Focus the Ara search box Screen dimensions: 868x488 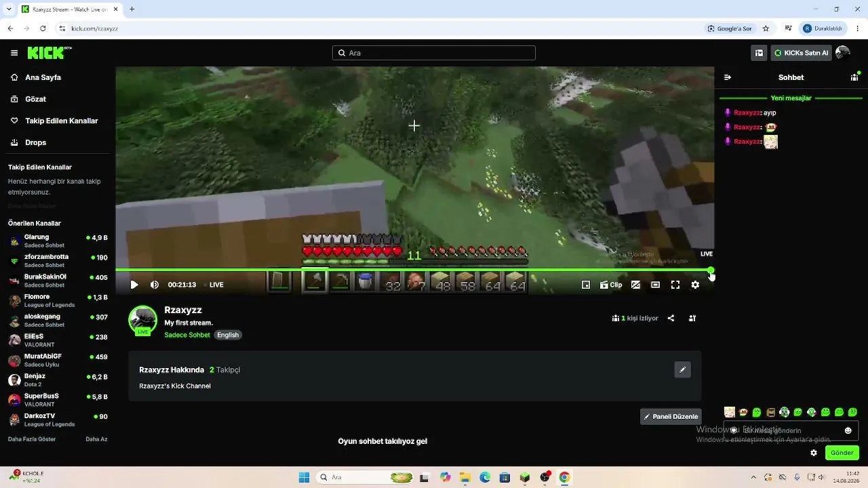coord(434,53)
